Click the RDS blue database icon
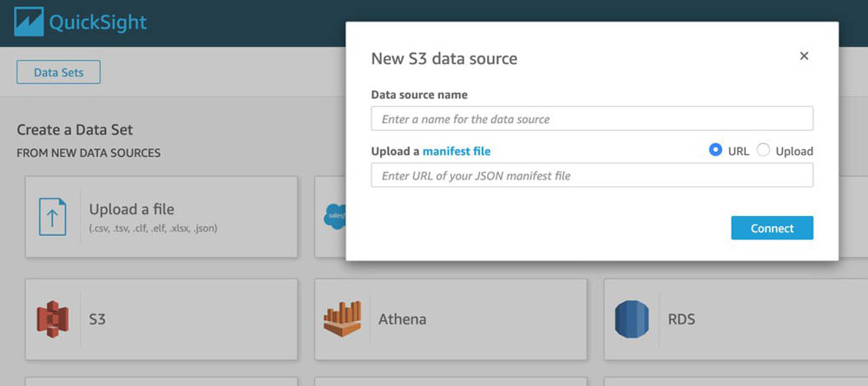 pyautogui.click(x=632, y=319)
